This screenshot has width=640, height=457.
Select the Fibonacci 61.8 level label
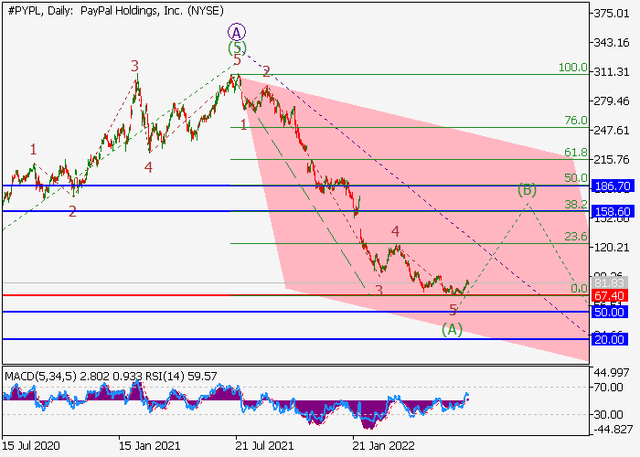tap(574, 153)
